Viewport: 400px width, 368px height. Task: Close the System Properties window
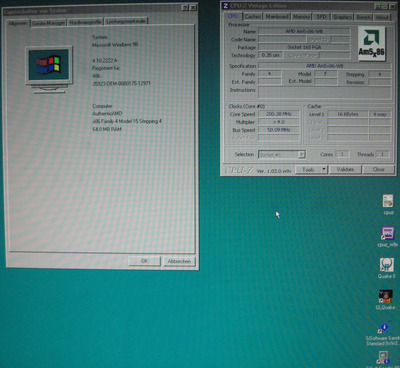193,8
